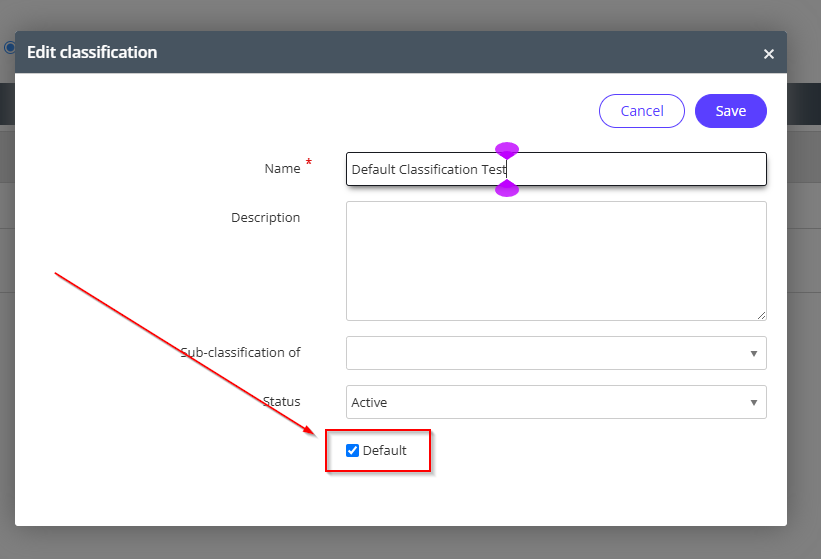The image size is (821, 559).
Task: Close the Edit classification dialog
Action: 768,54
